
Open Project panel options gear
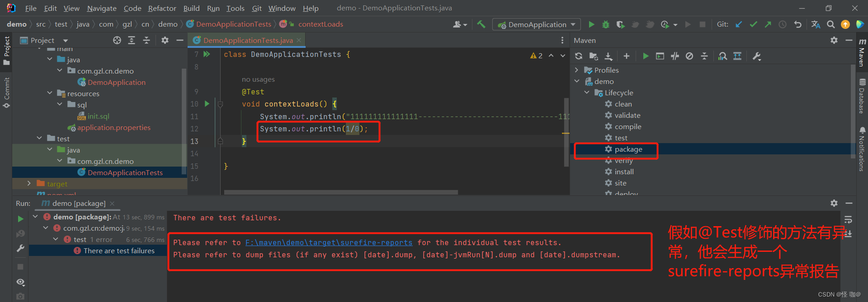pos(165,40)
